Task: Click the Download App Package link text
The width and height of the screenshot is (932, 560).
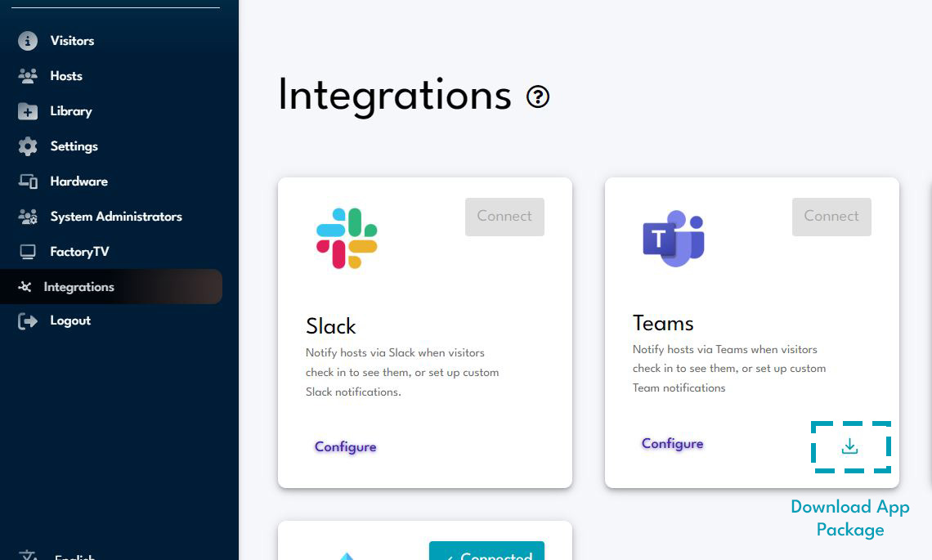Action: [x=849, y=517]
